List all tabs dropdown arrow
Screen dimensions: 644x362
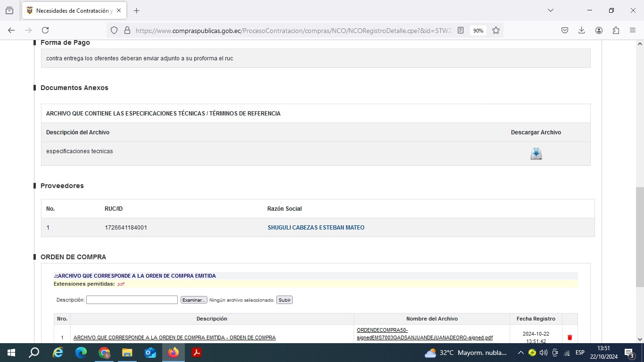[x=550, y=10]
